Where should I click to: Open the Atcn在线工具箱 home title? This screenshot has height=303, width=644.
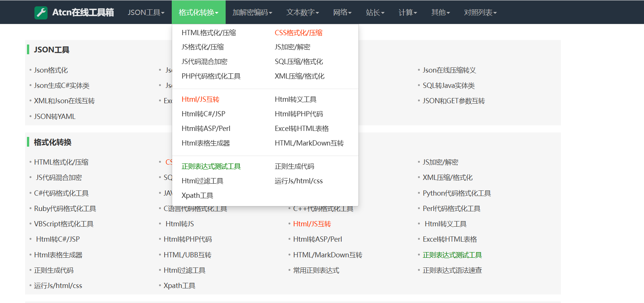point(83,12)
